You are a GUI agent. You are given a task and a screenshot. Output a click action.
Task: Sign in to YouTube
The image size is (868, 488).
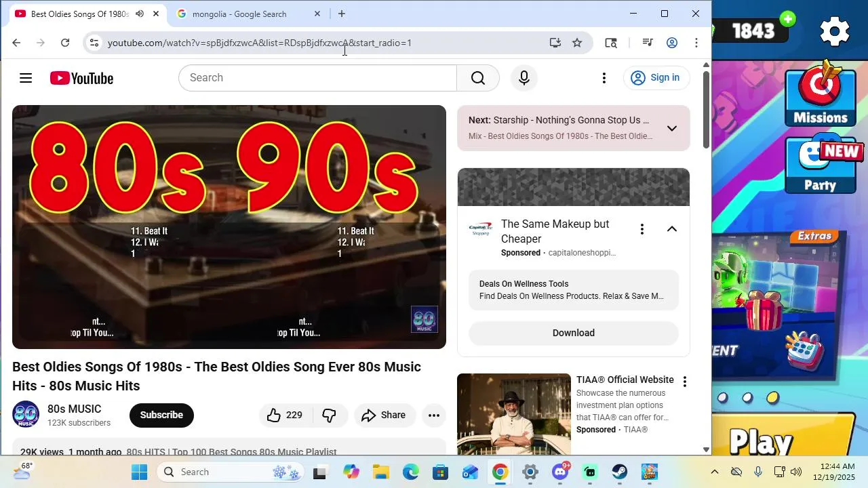(x=656, y=78)
